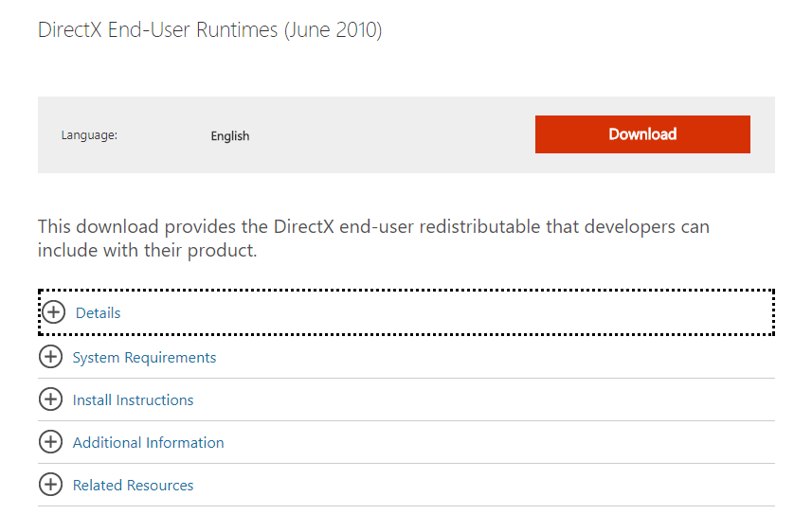Image resolution: width=812 pixels, height=532 pixels.
Task: Click empty space inside the dotted Details row
Action: pos(445,312)
